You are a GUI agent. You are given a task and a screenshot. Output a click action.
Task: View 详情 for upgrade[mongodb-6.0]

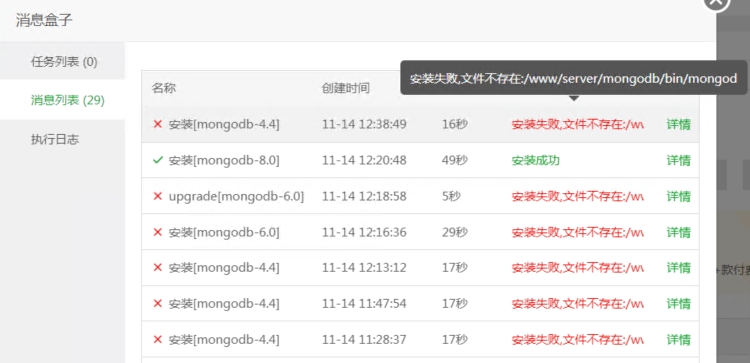tap(678, 196)
